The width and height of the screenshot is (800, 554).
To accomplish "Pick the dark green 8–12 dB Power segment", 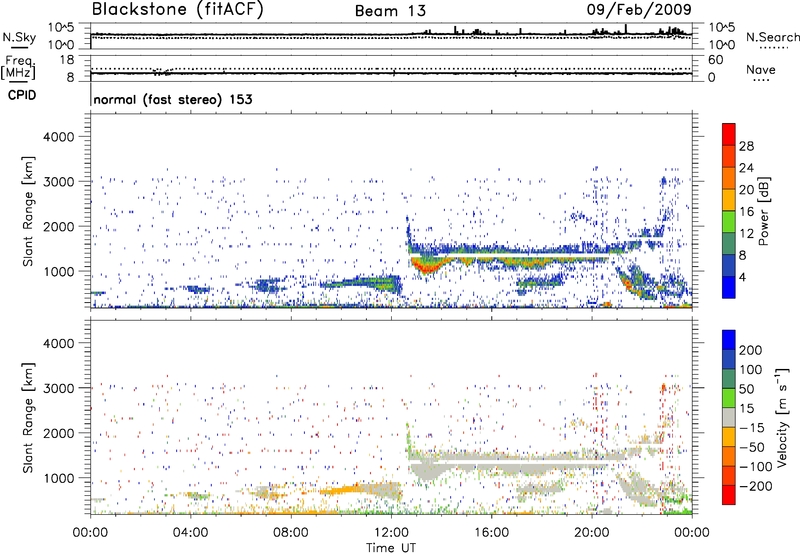I will click(729, 244).
